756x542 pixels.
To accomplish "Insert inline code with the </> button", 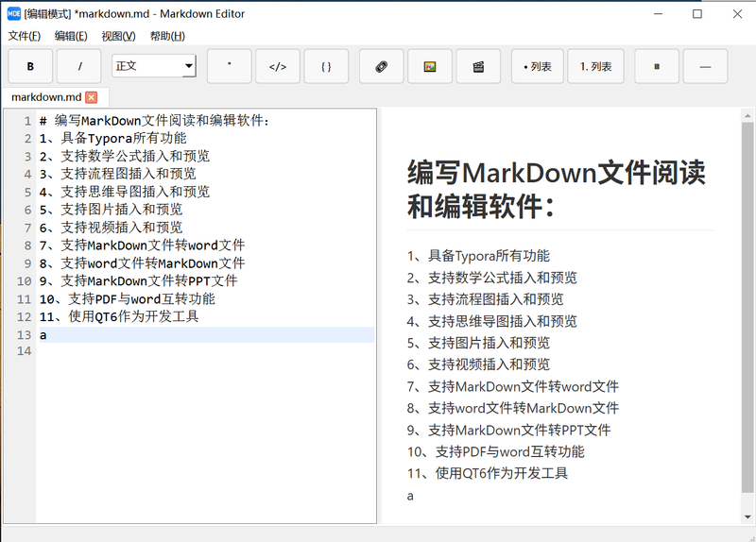I will 278,66.
